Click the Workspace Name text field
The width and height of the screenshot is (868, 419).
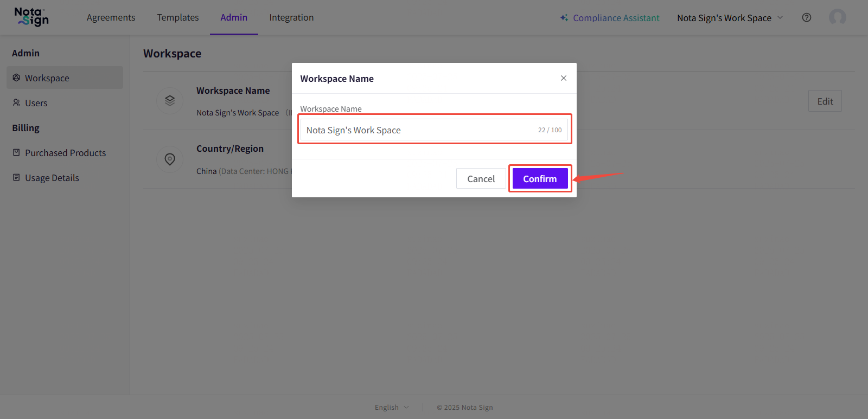[418, 130]
